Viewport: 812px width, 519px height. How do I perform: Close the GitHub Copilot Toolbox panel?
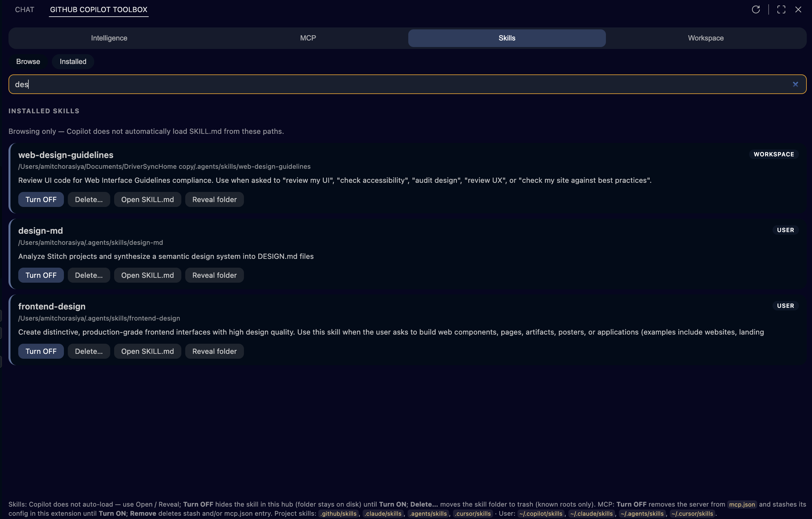coord(798,9)
